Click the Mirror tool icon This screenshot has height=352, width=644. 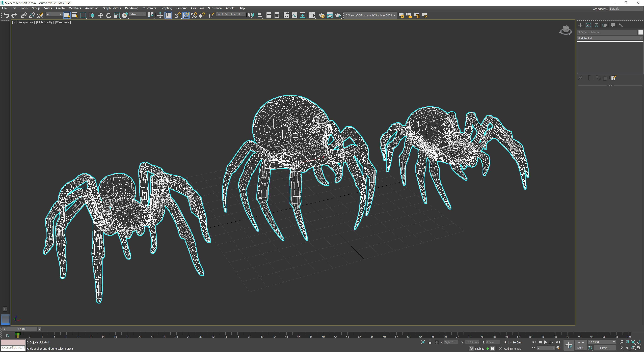[x=251, y=15]
